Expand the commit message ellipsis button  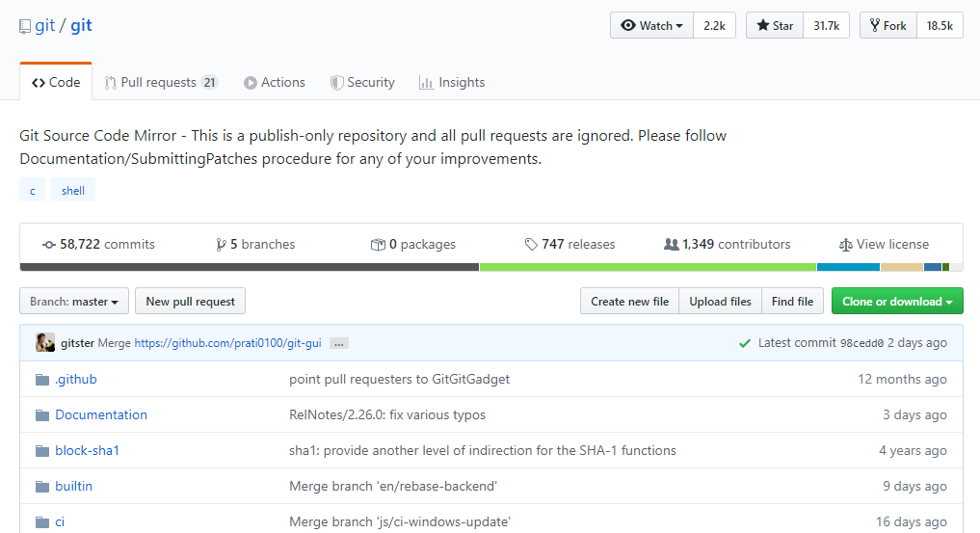[x=339, y=344]
